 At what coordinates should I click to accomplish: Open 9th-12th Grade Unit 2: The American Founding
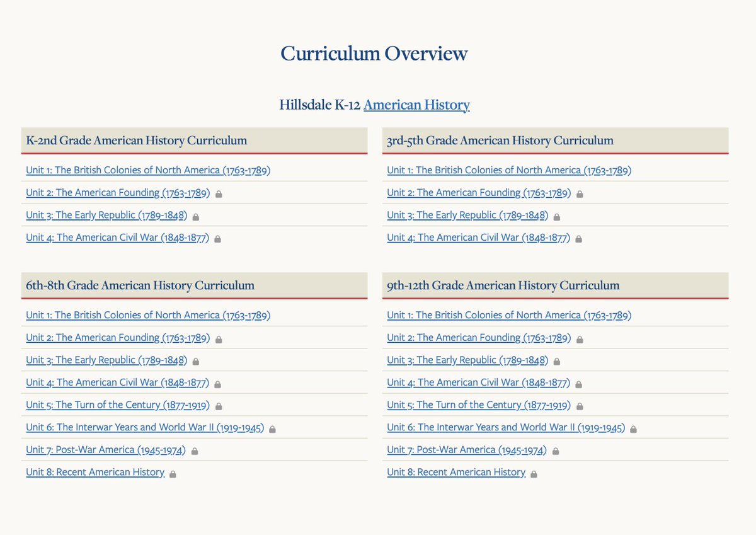479,338
